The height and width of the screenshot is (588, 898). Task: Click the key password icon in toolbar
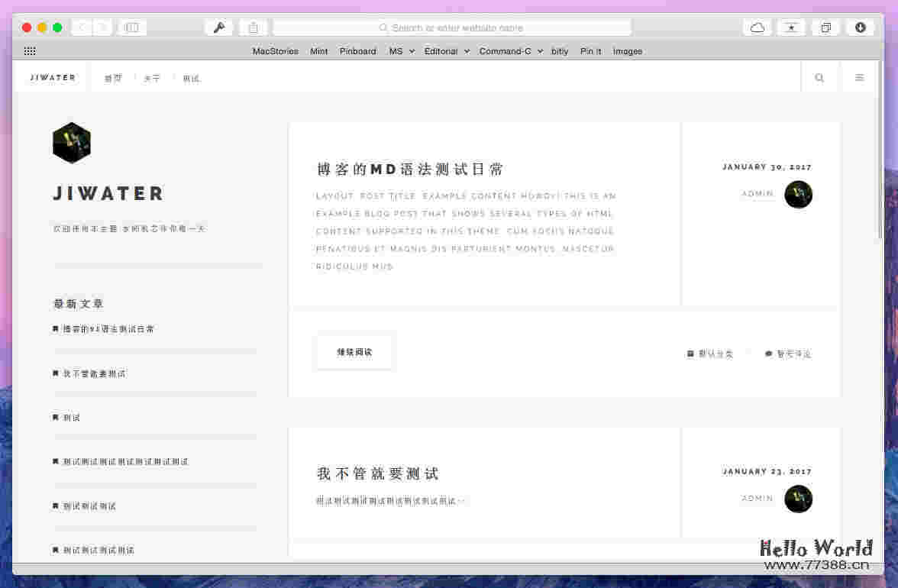[x=218, y=27]
